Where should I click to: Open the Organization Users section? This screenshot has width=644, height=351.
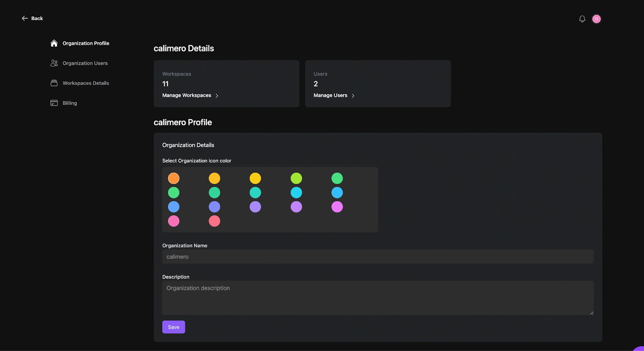click(85, 63)
